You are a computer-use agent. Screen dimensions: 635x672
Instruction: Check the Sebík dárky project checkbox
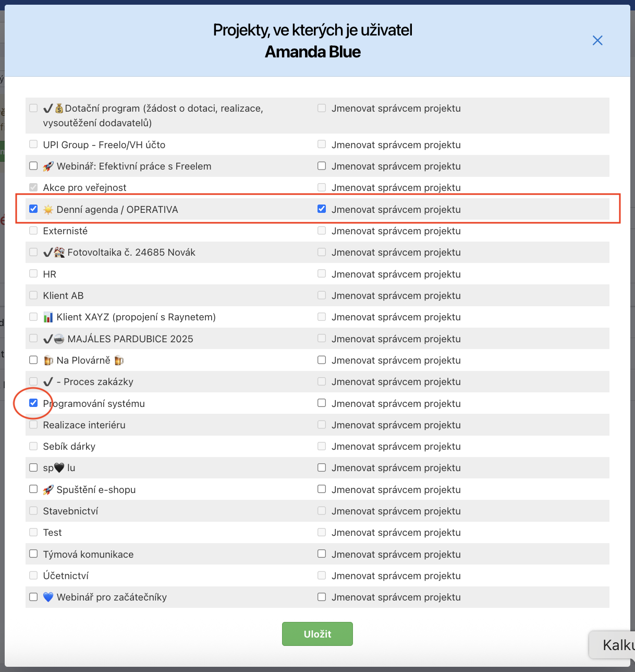(33, 446)
